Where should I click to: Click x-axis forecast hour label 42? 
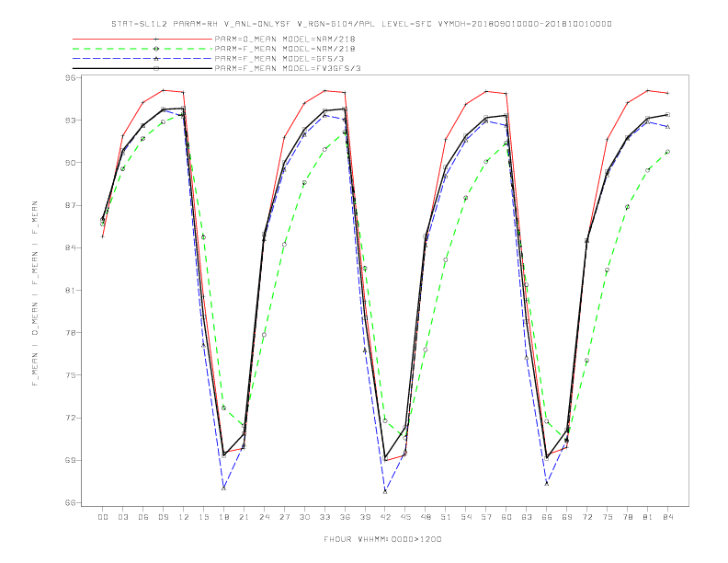point(385,517)
